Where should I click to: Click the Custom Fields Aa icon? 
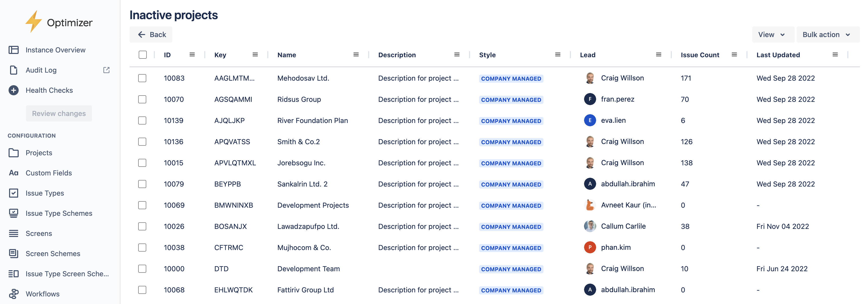tap(13, 173)
